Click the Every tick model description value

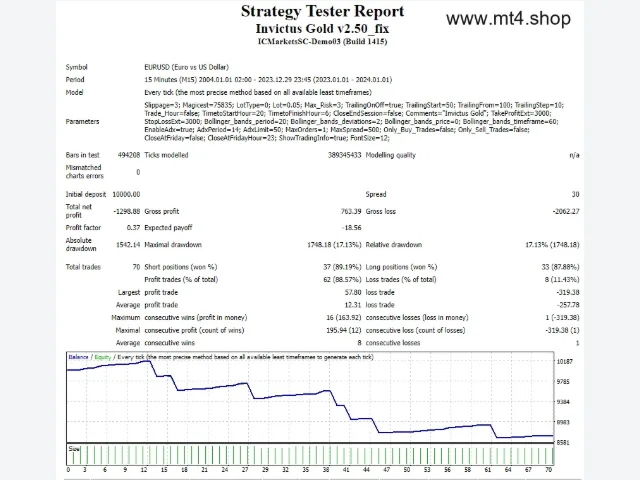click(258, 92)
